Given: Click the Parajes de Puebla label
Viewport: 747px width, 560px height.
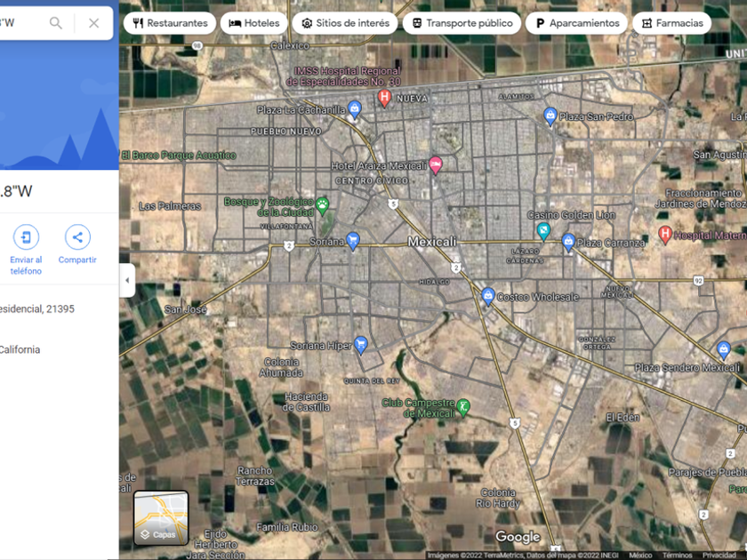Looking at the screenshot, I should pos(708,472).
